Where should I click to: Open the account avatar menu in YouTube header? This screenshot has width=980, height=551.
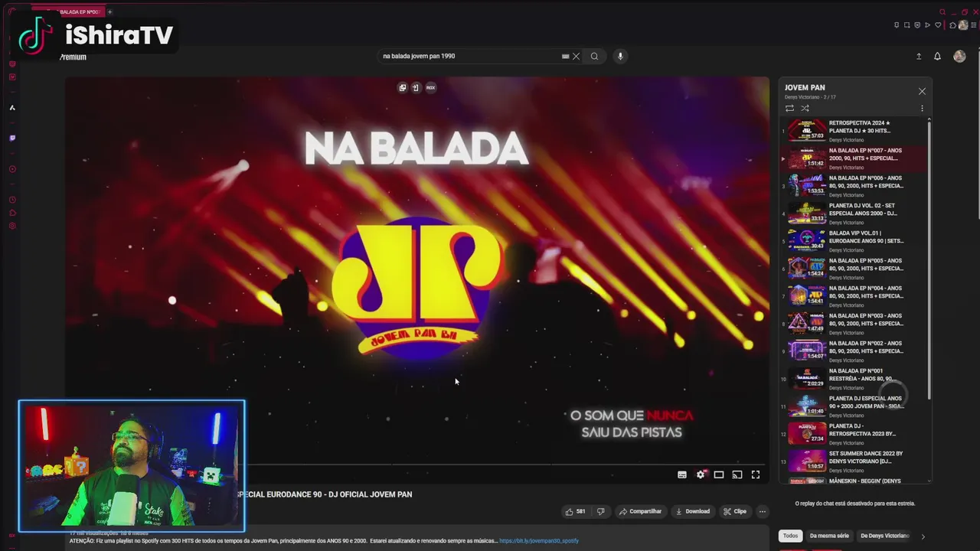pyautogui.click(x=959, y=56)
